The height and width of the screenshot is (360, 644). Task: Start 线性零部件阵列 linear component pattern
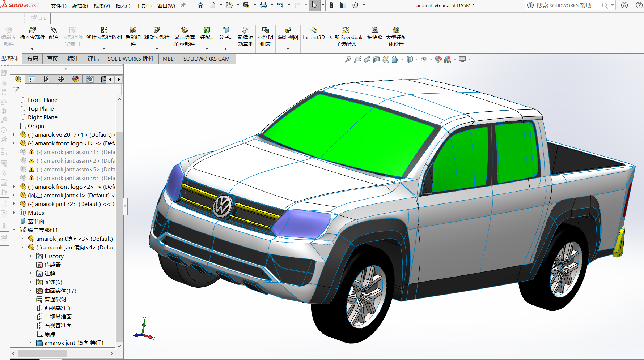pos(104,34)
